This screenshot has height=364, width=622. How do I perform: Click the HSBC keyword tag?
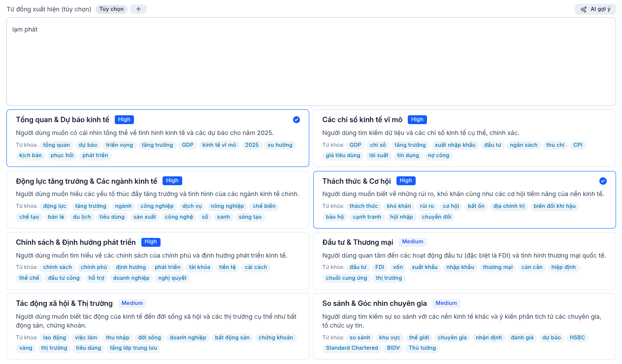click(x=577, y=338)
